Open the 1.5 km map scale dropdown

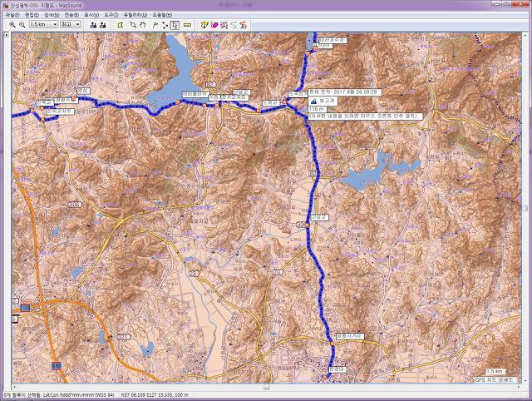43,24
